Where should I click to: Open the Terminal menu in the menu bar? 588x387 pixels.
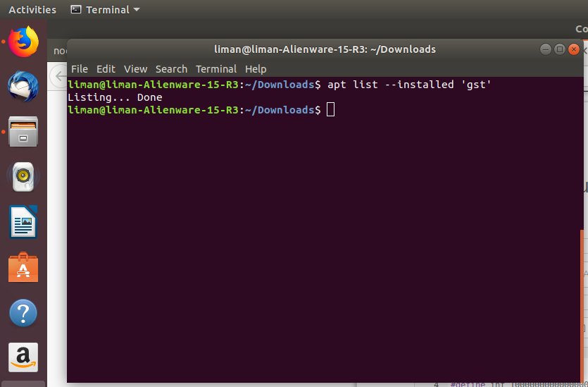pyautogui.click(x=216, y=69)
